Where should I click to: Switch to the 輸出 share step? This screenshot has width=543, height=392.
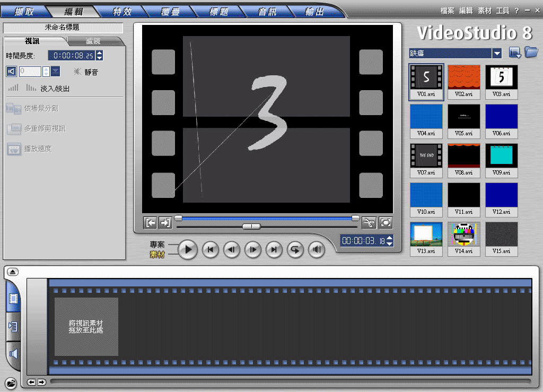coord(314,12)
